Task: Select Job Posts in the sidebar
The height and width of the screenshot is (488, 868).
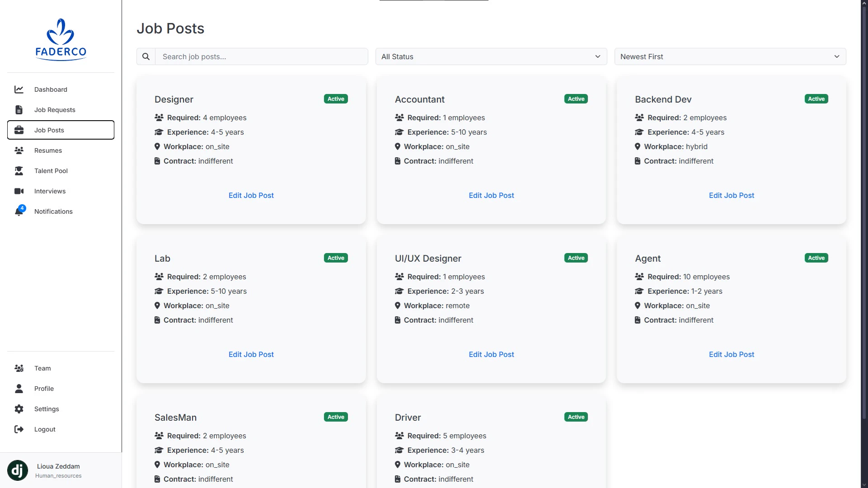Action: point(61,130)
